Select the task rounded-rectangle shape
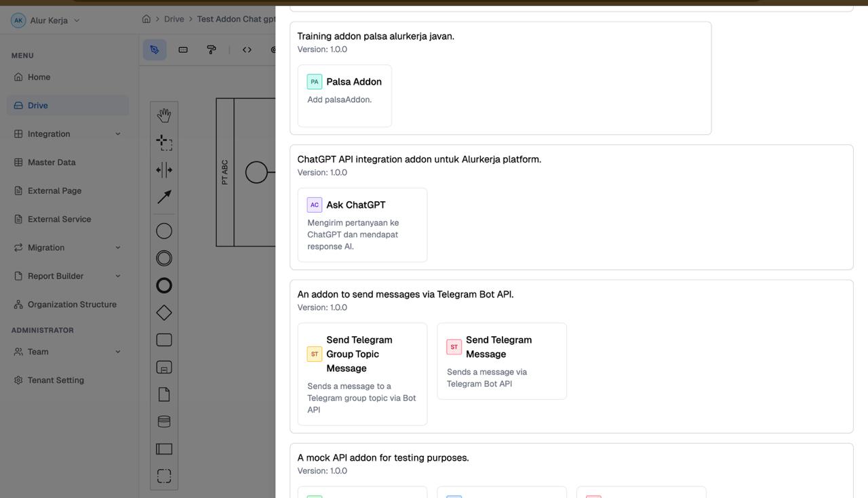The width and height of the screenshot is (868, 498). 163,339
